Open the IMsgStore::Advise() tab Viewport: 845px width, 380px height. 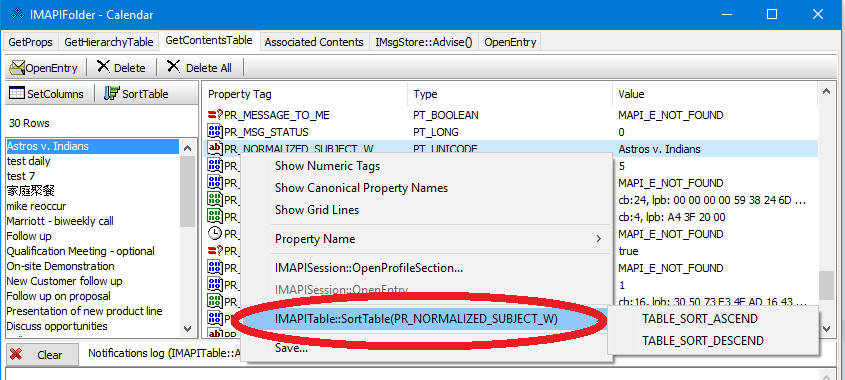(x=424, y=42)
